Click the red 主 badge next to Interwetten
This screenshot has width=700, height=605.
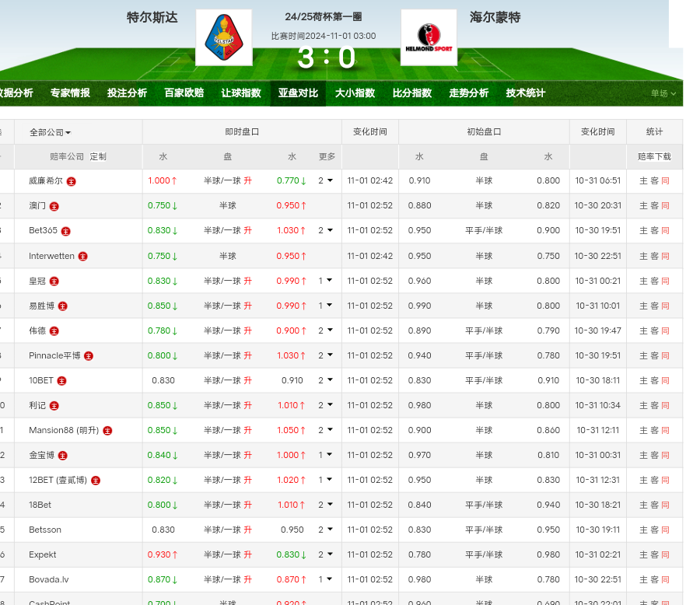(x=82, y=257)
